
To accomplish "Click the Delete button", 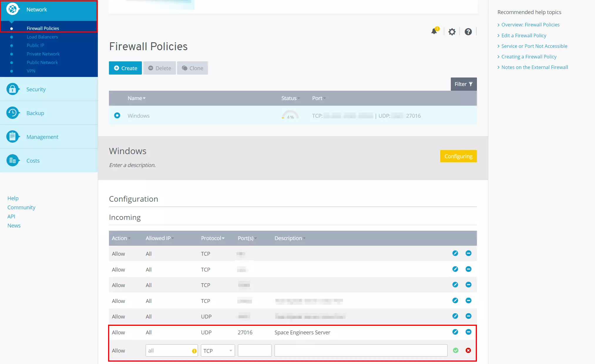I will pos(159,68).
